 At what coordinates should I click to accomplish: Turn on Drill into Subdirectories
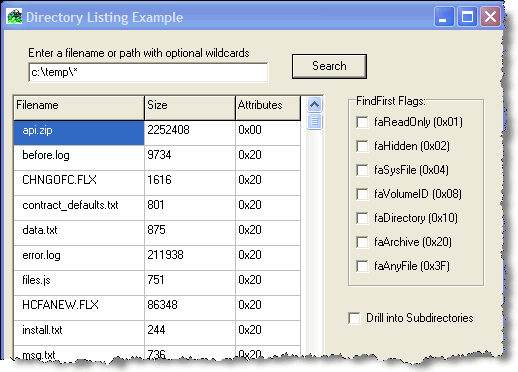point(354,318)
